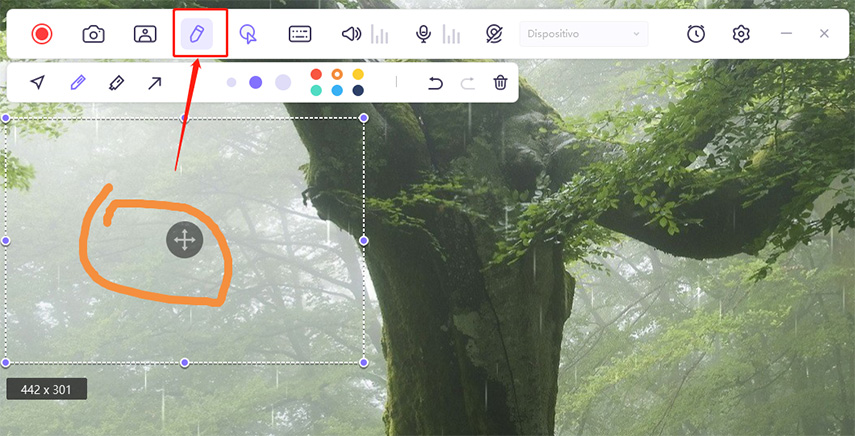855x436 pixels.
Task: Click the top-right corner selection handle
Action: [364, 118]
